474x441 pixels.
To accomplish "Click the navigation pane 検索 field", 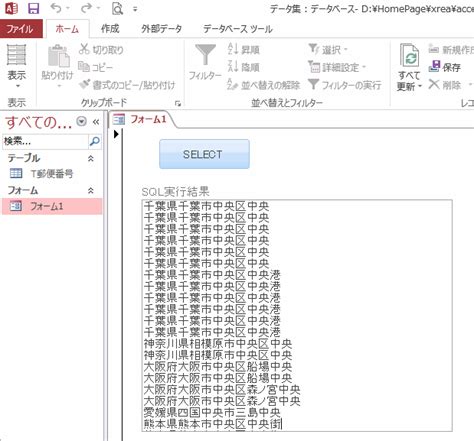I will click(45, 142).
